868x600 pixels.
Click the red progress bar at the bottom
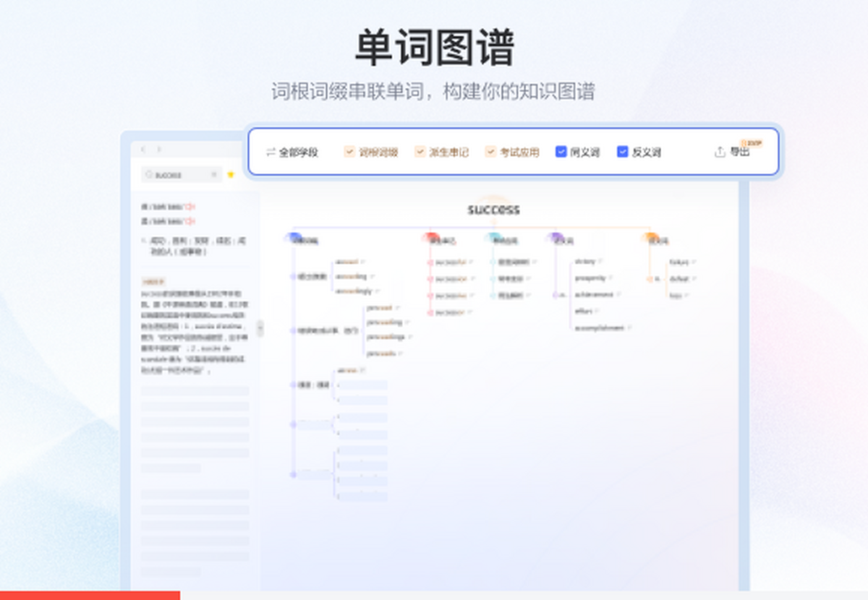90,595
